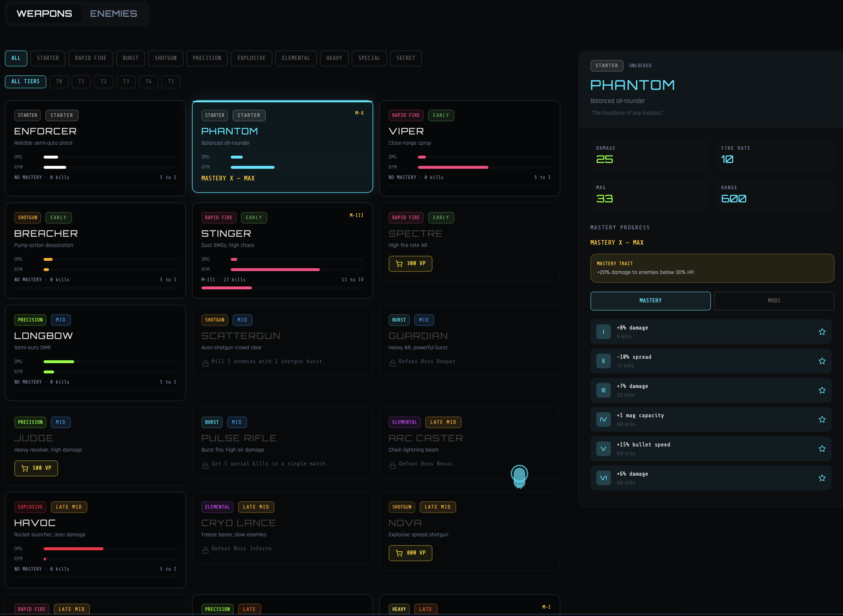Click lock icon on Cryo Lance card
The height and width of the screenshot is (616, 843).
pyautogui.click(x=205, y=550)
